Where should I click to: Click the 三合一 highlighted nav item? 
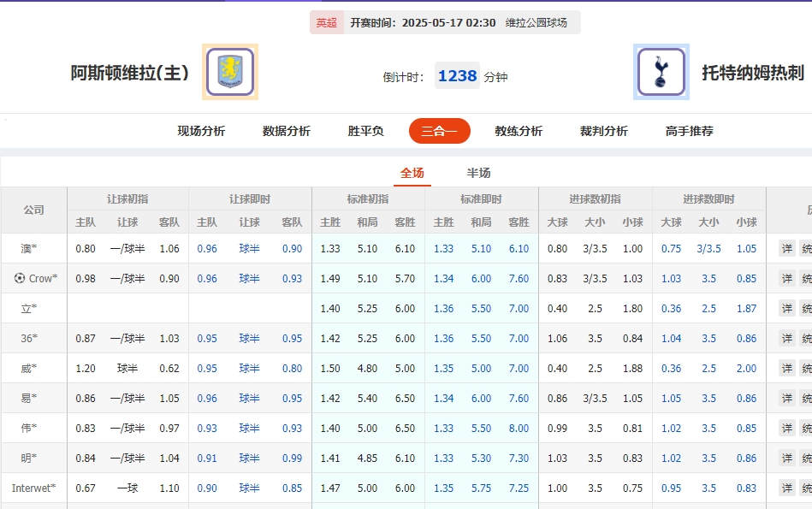[x=439, y=131]
